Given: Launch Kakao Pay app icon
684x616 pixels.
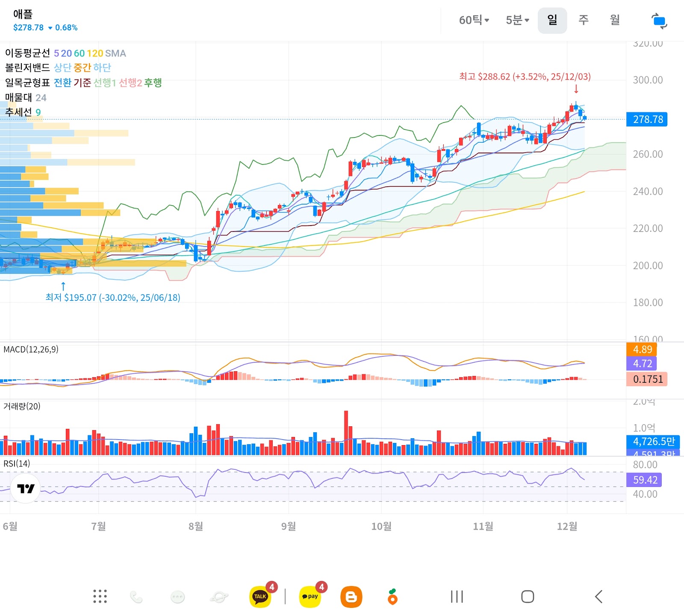Looking at the screenshot, I should coord(310,596).
